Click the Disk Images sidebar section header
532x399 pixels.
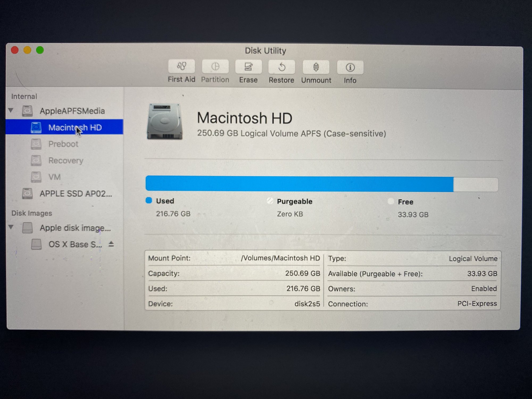tap(32, 213)
